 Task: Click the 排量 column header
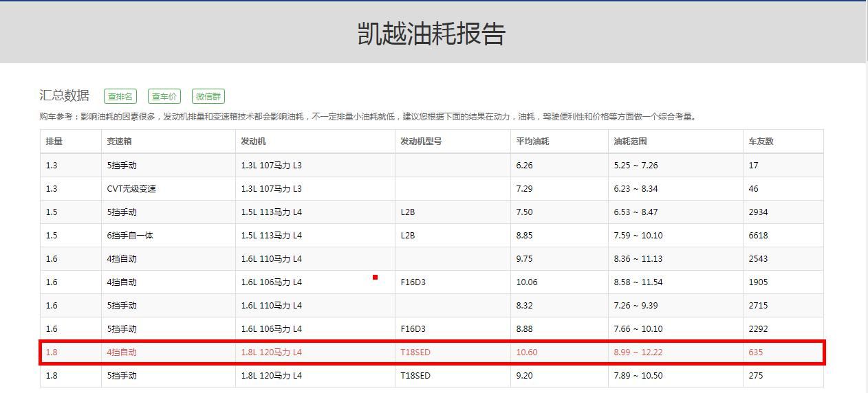coord(54,142)
